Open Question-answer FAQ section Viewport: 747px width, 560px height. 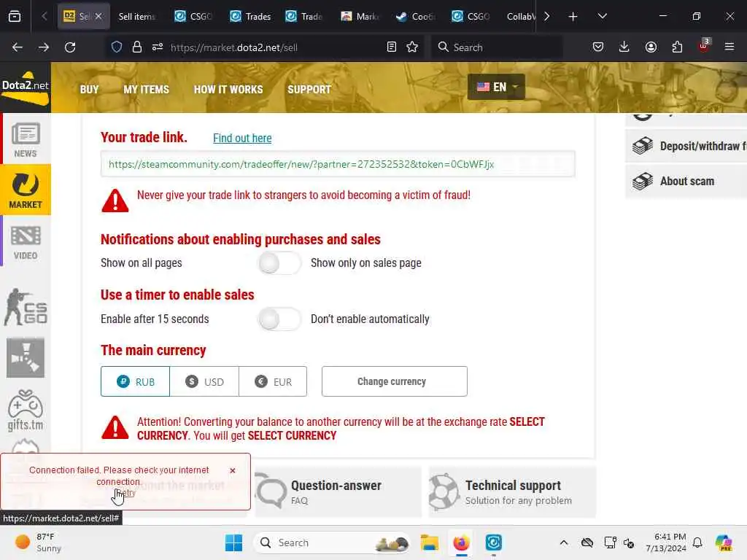(338, 492)
